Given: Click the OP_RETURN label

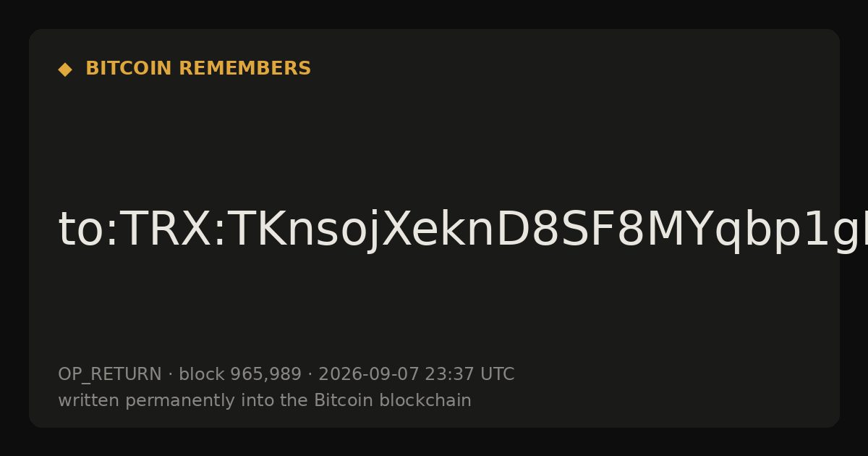Looking at the screenshot, I should 109,374.
